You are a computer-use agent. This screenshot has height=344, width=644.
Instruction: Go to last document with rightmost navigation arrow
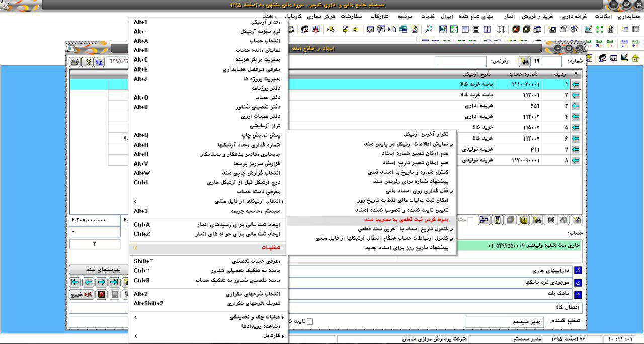[x=114, y=282]
